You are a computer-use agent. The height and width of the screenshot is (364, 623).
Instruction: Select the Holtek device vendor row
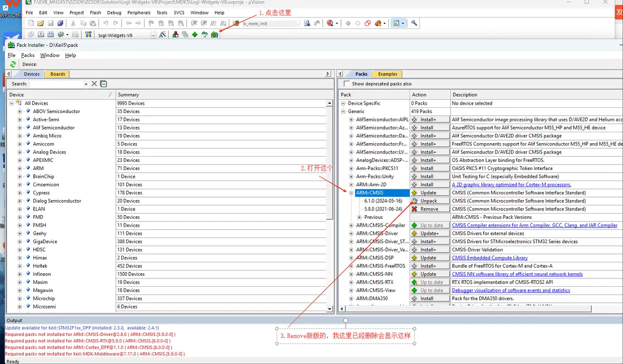(40, 266)
